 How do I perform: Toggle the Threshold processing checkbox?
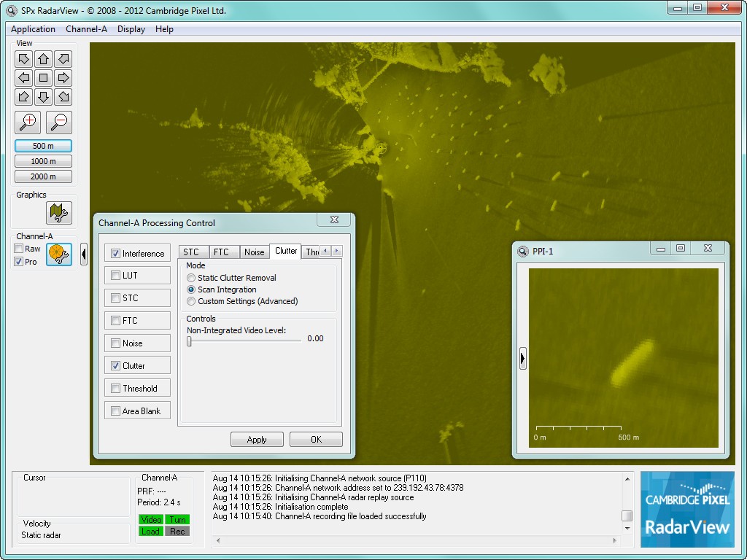(115, 389)
